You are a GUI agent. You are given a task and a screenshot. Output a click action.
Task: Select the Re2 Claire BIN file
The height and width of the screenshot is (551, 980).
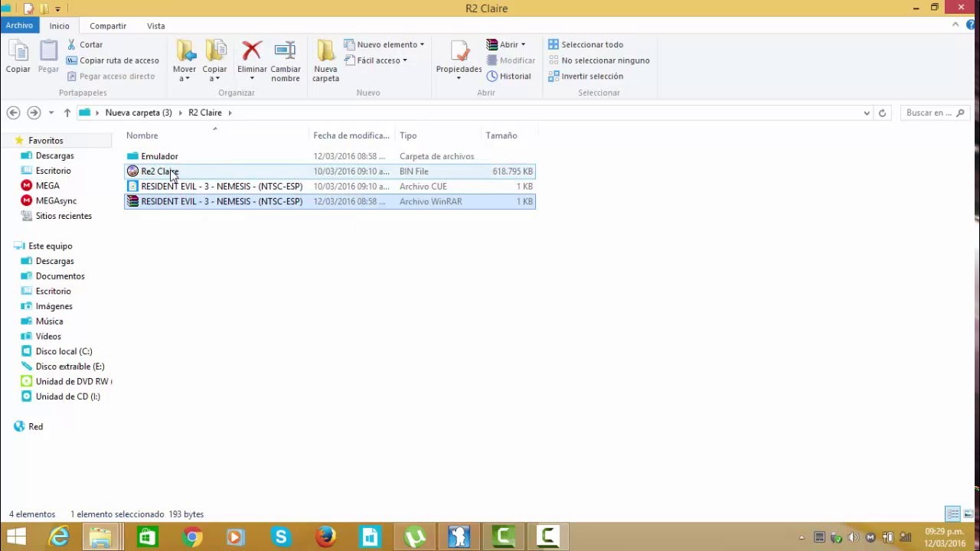click(x=330, y=171)
